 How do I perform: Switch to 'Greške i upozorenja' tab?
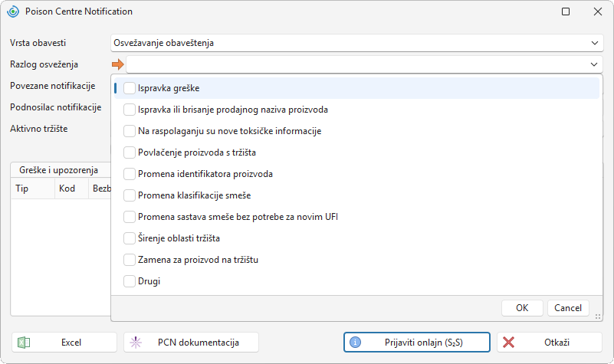click(59, 170)
